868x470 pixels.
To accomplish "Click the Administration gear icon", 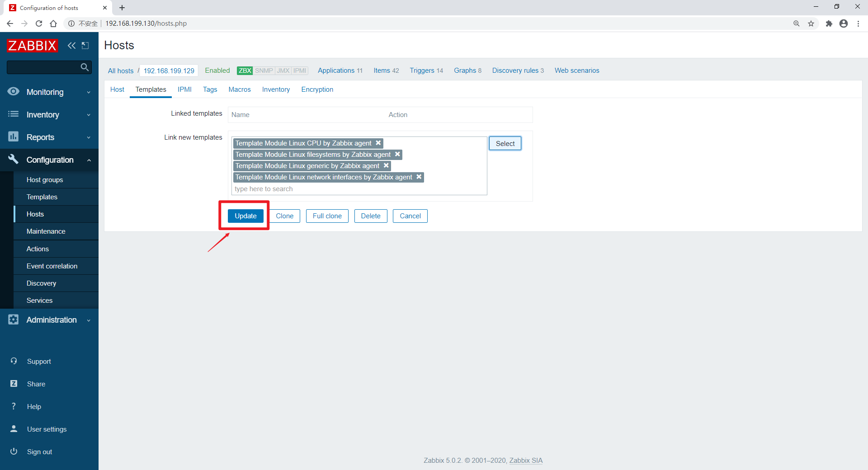I will (14, 320).
